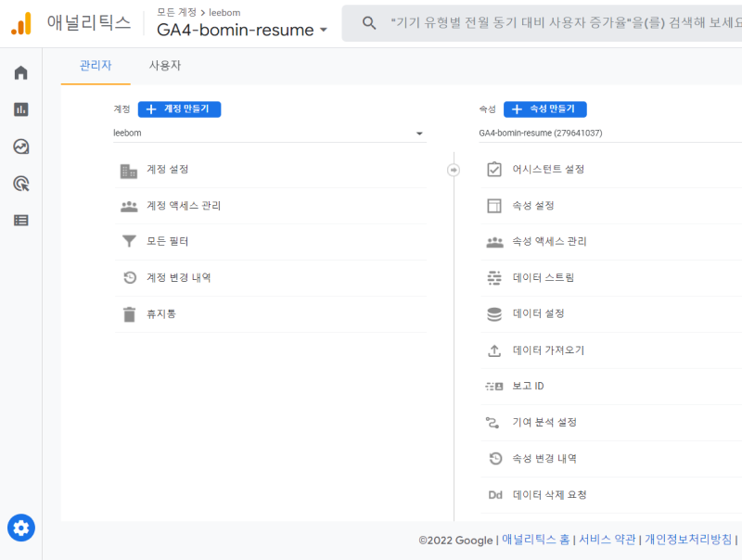Click the people icon beside 속성 액세스 관리
Viewport: 742px width, 560px height.
tap(494, 242)
